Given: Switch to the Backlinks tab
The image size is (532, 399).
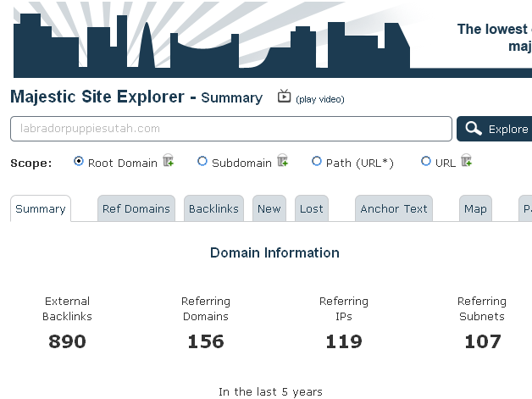Looking at the screenshot, I should 213,208.
